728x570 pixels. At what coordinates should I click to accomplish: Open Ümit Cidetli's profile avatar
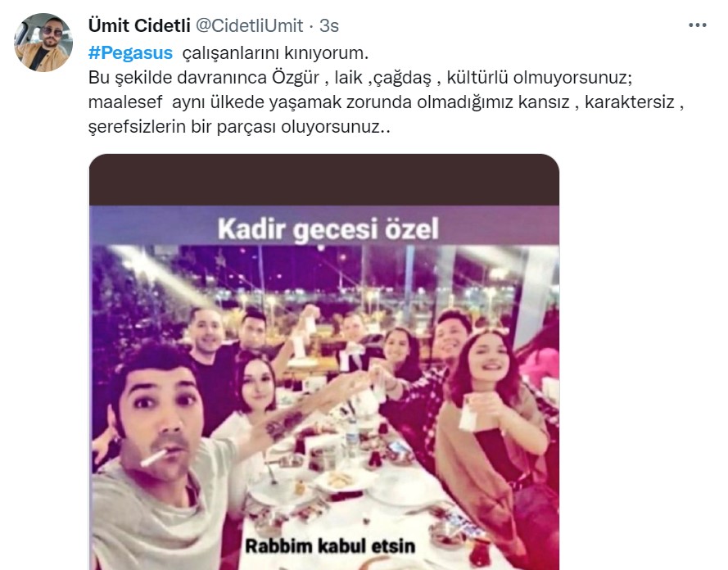pos(43,43)
